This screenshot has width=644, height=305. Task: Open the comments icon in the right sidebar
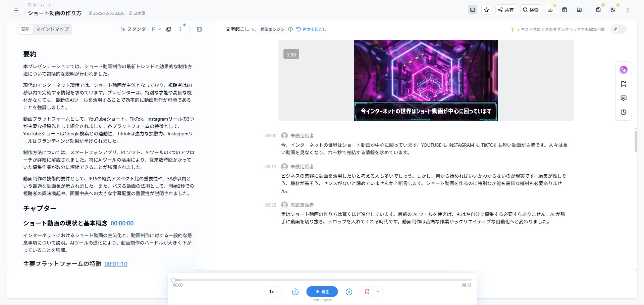pos(624,98)
